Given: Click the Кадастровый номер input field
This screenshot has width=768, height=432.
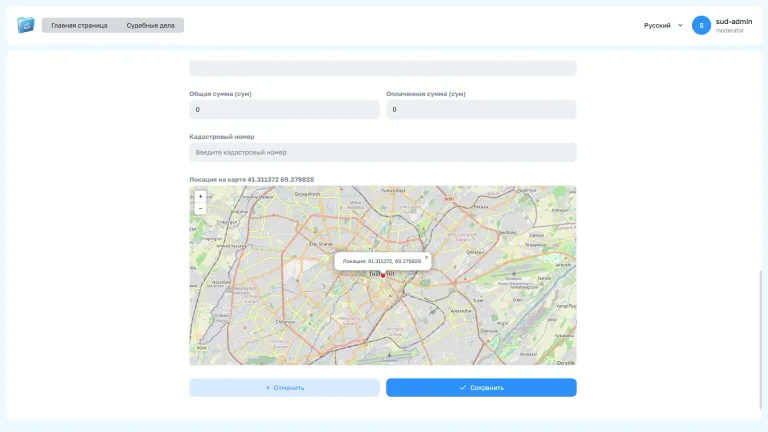Looking at the screenshot, I should pyautogui.click(x=383, y=152).
